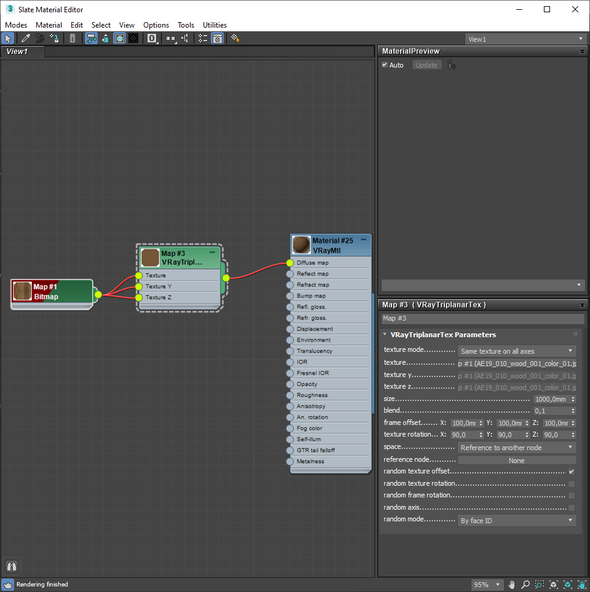Screen dimensions: 590x592
Task: Enable the random axis checkbox
Action: tap(571, 508)
